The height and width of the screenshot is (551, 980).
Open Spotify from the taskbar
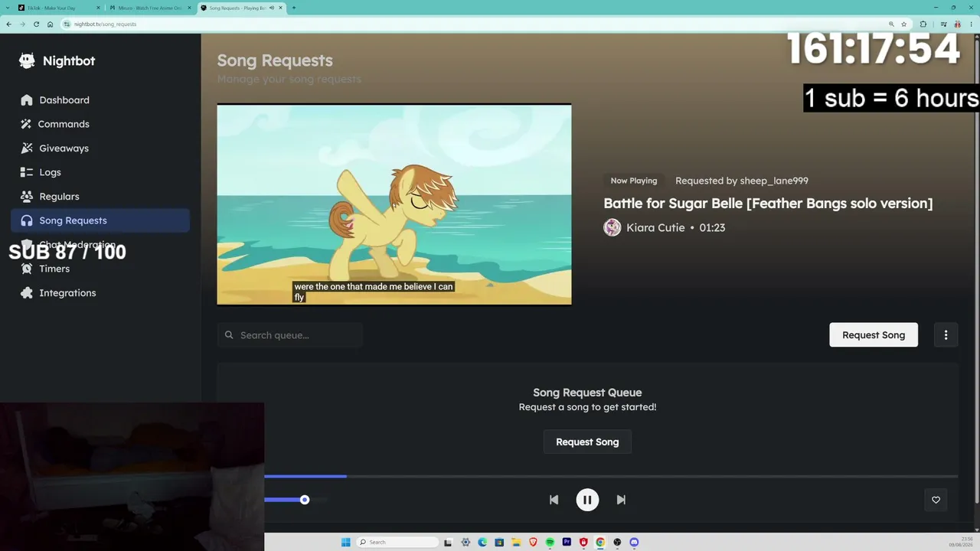click(x=550, y=543)
